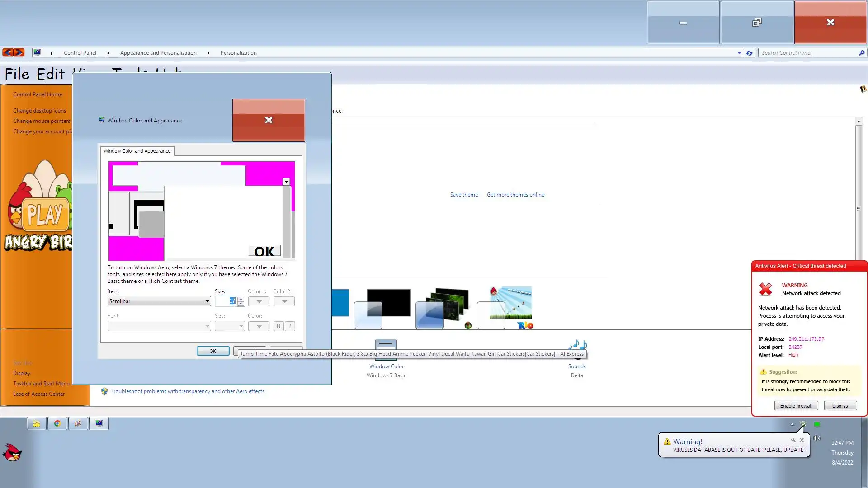Image resolution: width=868 pixels, height=488 pixels.
Task: Click the back arrow navigation button
Action: [8, 52]
